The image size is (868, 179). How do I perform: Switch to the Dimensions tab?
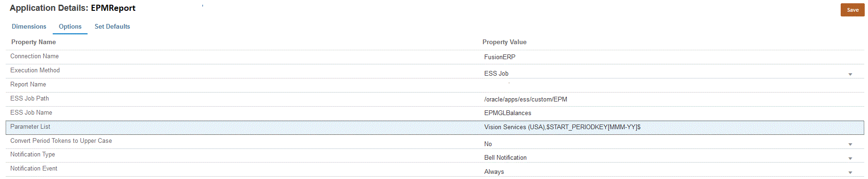[29, 27]
